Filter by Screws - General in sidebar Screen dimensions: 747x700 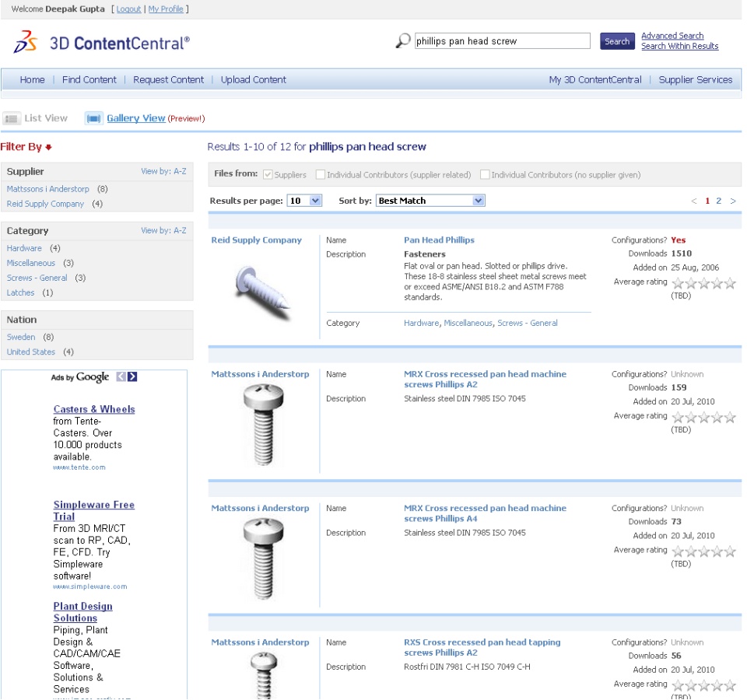[x=37, y=278]
